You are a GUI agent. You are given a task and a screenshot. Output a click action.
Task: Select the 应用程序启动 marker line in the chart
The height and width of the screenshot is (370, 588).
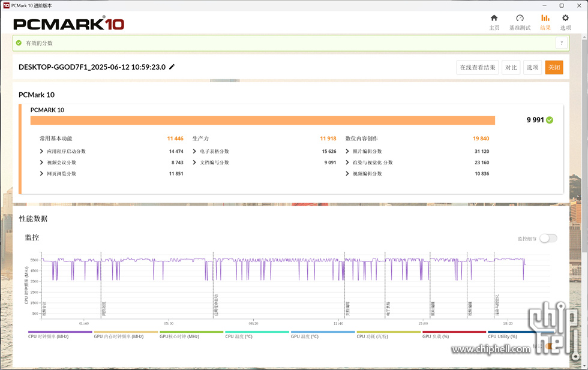[x=214, y=285]
